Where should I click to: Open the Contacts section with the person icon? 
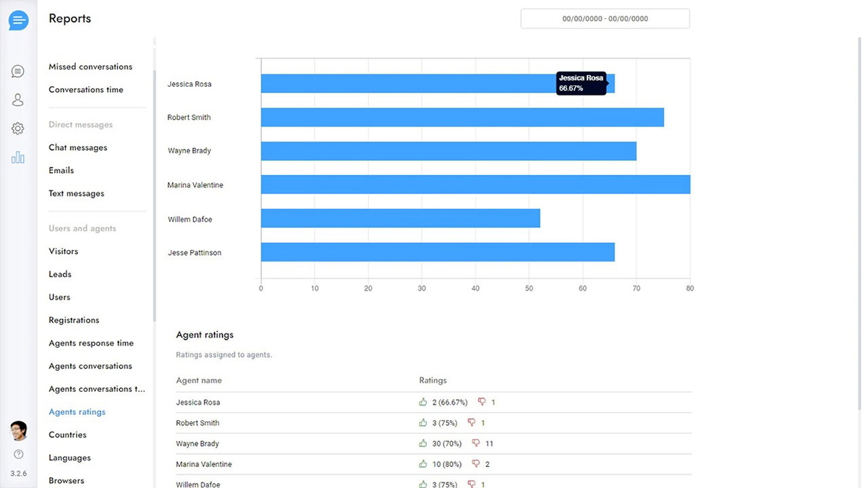pos(18,99)
